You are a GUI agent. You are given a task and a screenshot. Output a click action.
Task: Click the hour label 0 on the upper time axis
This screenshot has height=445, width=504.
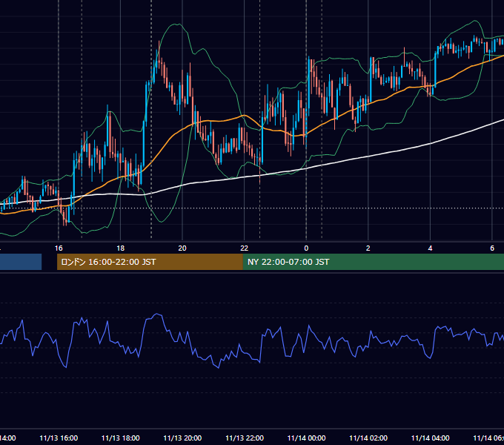point(306,248)
